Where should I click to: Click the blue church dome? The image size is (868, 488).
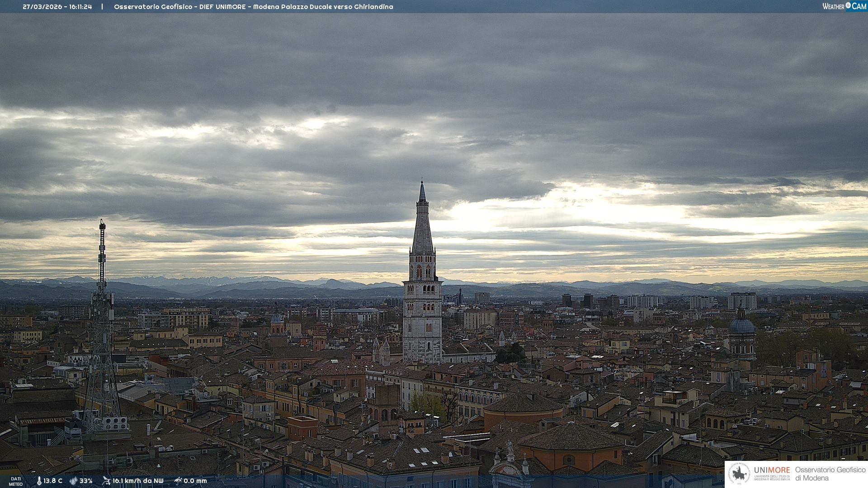tap(741, 325)
